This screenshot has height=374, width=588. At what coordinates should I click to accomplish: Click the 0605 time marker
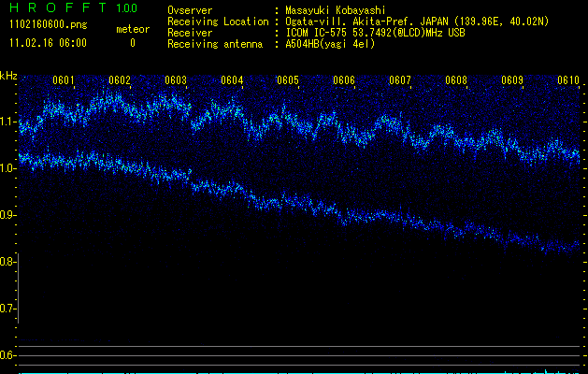288,80
